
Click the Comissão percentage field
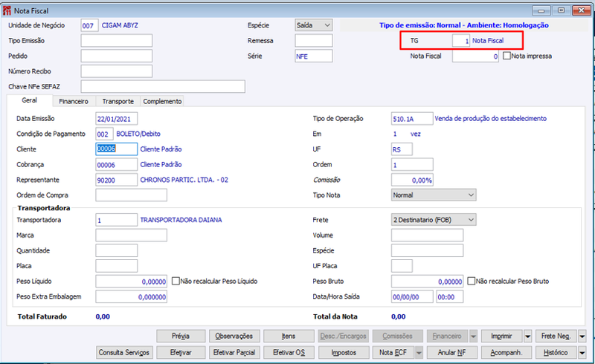(x=412, y=180)
